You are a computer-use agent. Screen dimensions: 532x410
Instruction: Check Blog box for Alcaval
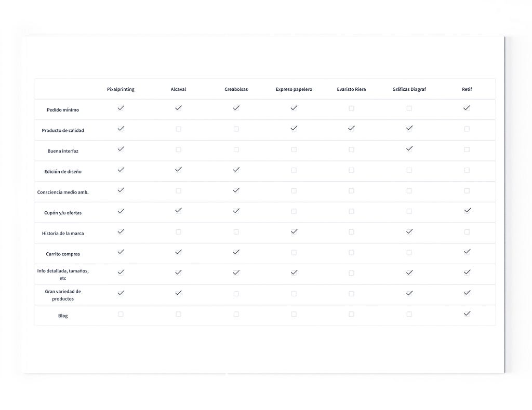tap(179, 315)
